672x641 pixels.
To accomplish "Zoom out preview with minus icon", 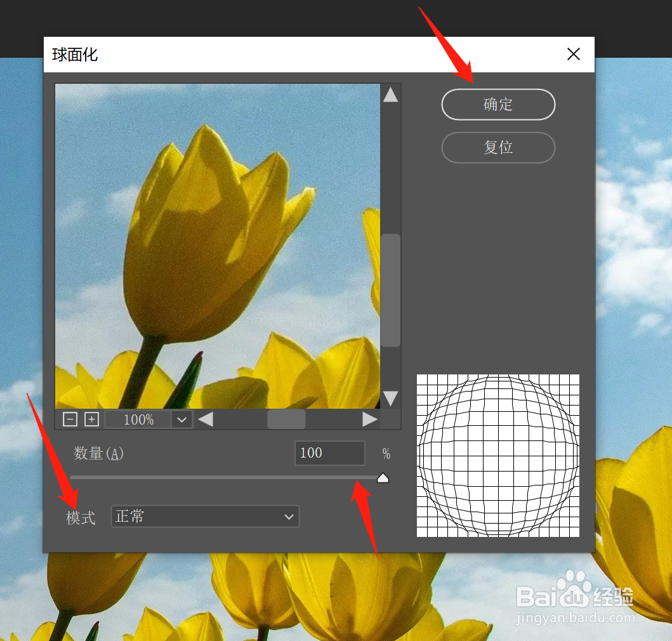I will click(x=70, y=420).
